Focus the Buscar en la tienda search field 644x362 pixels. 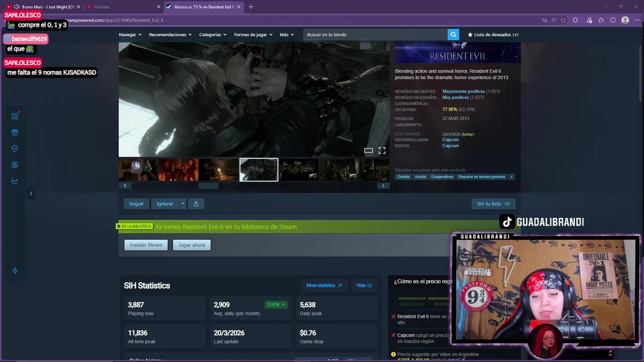(x=375, y=35)
